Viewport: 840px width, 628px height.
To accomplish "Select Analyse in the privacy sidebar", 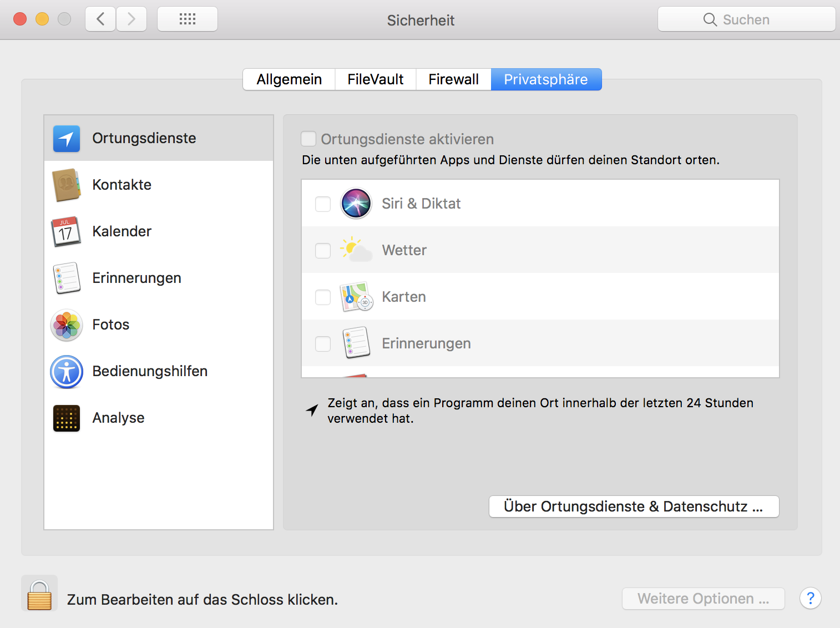I will click(x=159, y=418).
